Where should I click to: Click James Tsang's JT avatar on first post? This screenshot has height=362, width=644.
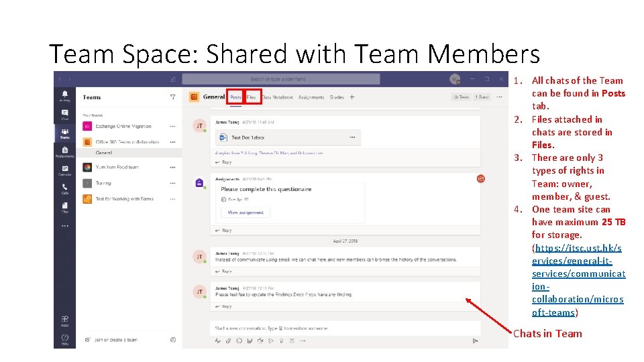click(199, 125)
